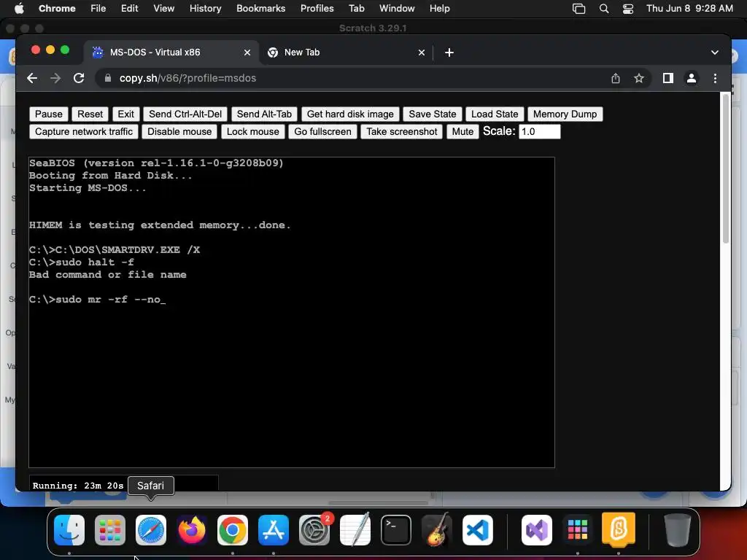Open the Profiles menu

317,8
